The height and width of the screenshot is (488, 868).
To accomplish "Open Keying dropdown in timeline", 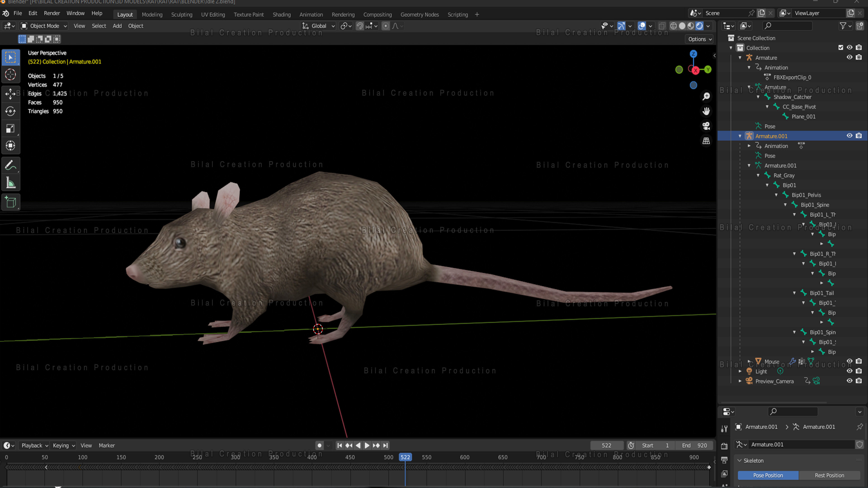I will [63, 446].
